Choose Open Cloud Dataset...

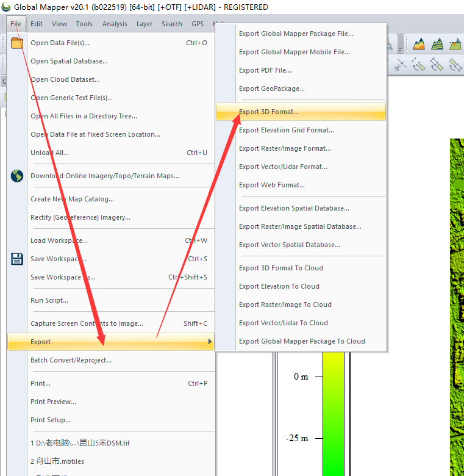point(111,79)
